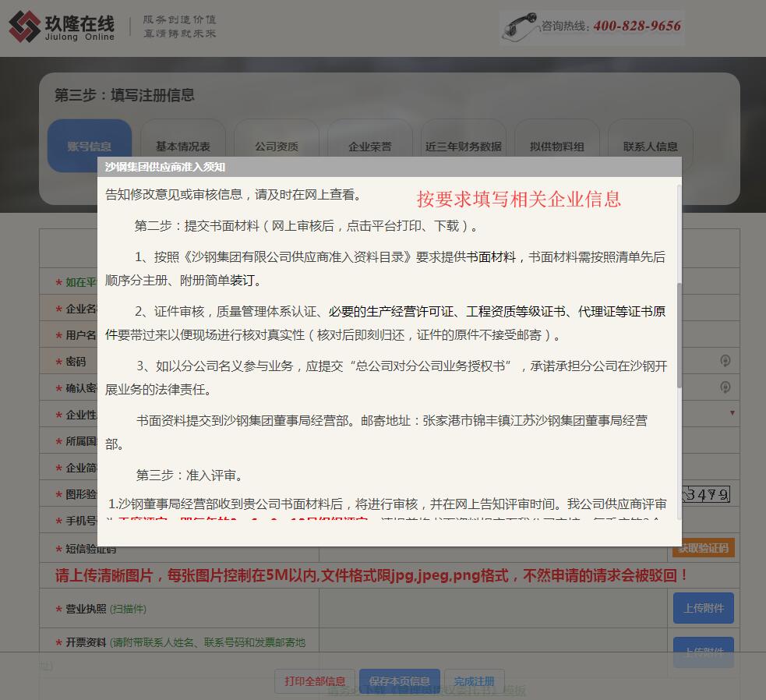This screenshot has height=700, width=766.
Task: Click the icon in the 确认密码 field
Action: pyautogui.click(x=725, y=387)
